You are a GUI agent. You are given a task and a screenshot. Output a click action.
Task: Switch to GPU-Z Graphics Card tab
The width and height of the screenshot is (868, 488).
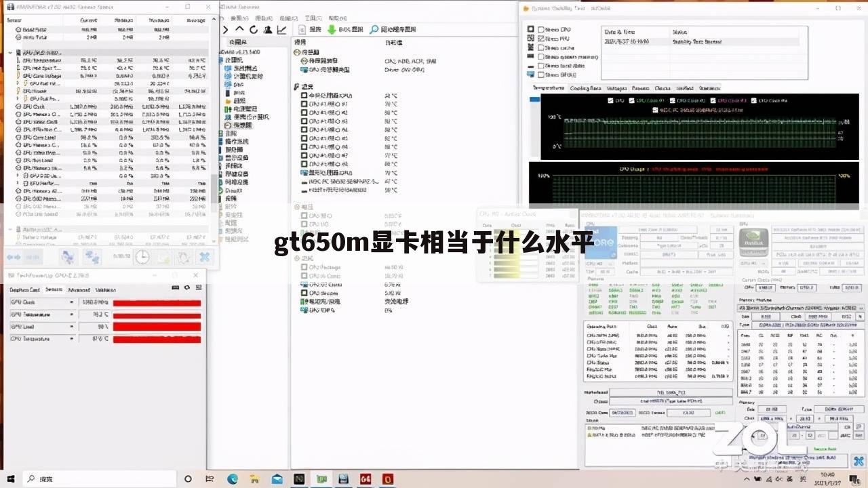25,289
